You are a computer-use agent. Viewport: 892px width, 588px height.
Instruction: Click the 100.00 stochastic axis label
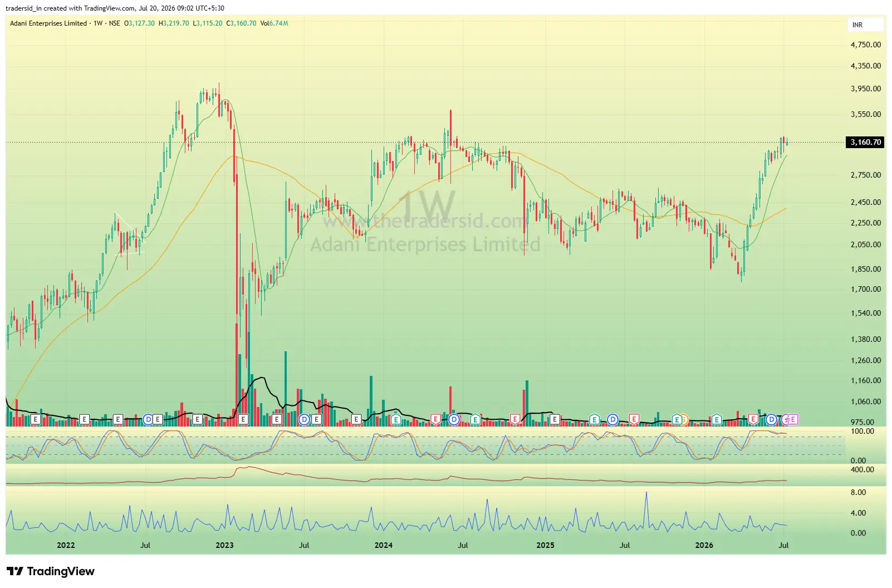click(x=862, y=431)
